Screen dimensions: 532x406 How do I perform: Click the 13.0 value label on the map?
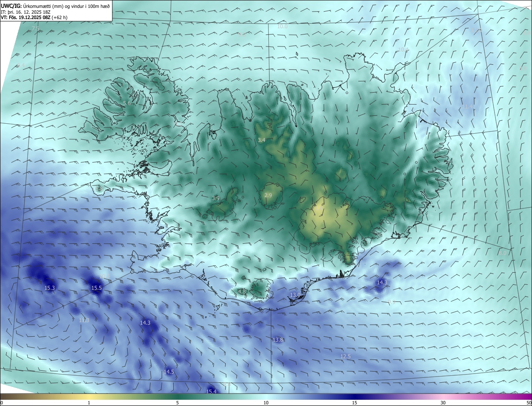point(295,295)
